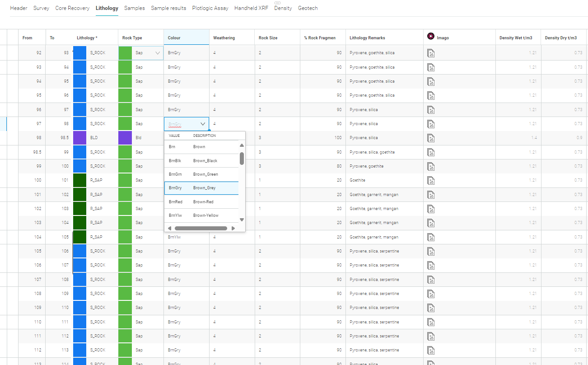
Task: Open the Geotech tab
Action: coord(308,8)
